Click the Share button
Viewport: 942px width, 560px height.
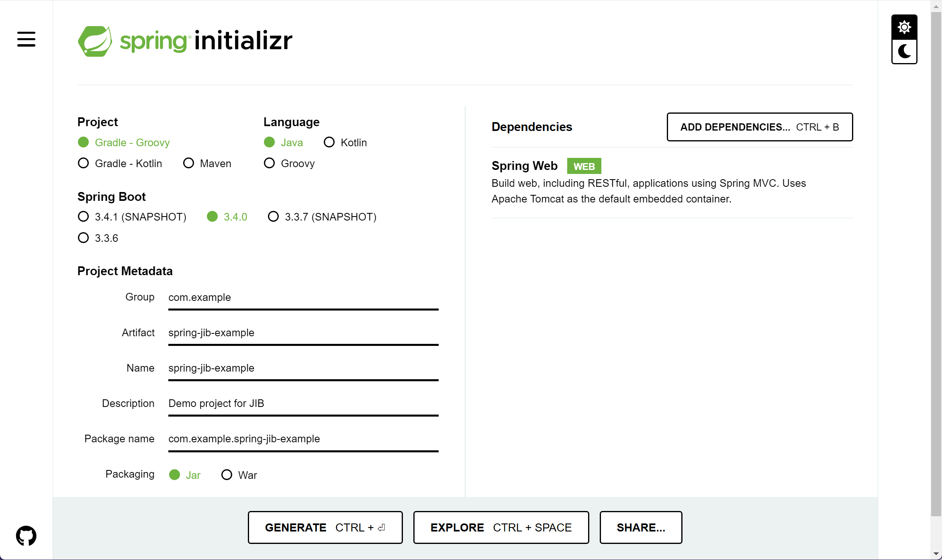point(641,527)
